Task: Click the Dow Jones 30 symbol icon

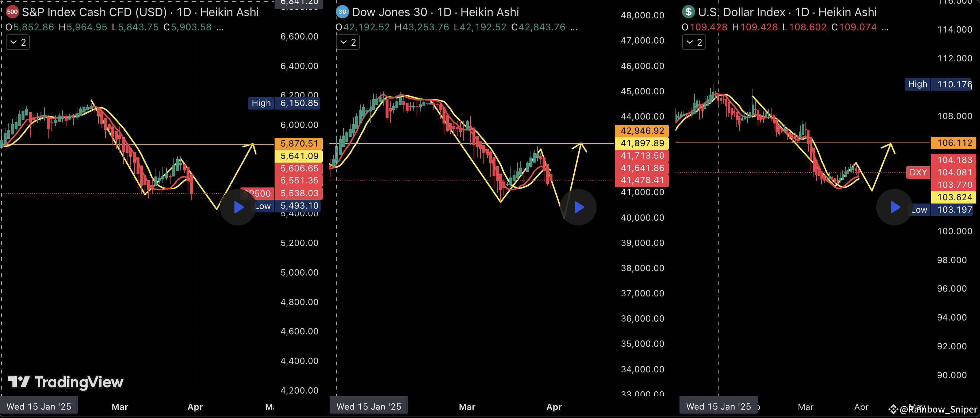Action: (x=342, y=12)
